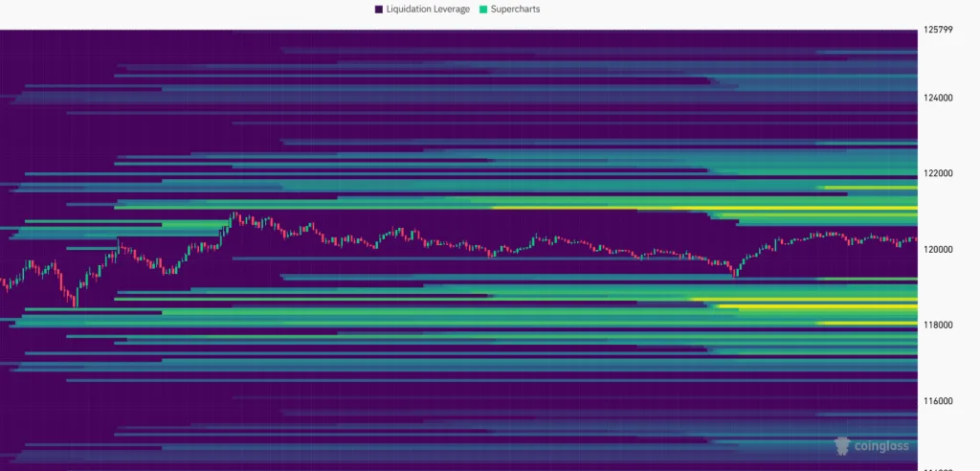Click the short yellow band just below 122000
The image size is (980, 471).
(x=869, y=188)
